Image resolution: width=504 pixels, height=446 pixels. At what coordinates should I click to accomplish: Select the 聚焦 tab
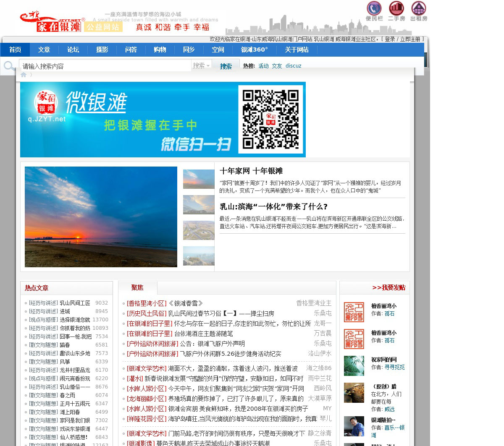pos(137,287)
